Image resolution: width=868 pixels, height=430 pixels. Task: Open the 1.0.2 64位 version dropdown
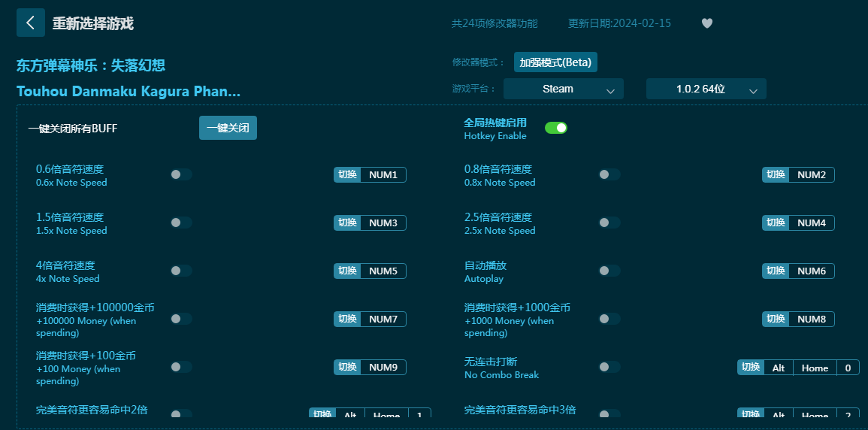pos(706,89)
